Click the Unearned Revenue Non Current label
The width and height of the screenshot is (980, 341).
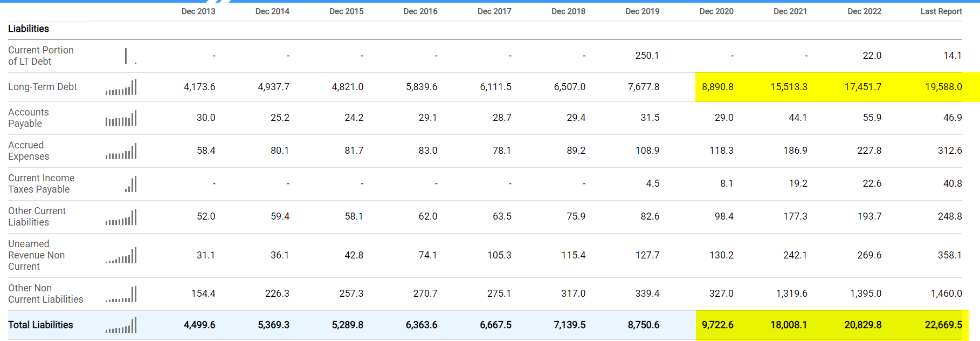(37, 255)
